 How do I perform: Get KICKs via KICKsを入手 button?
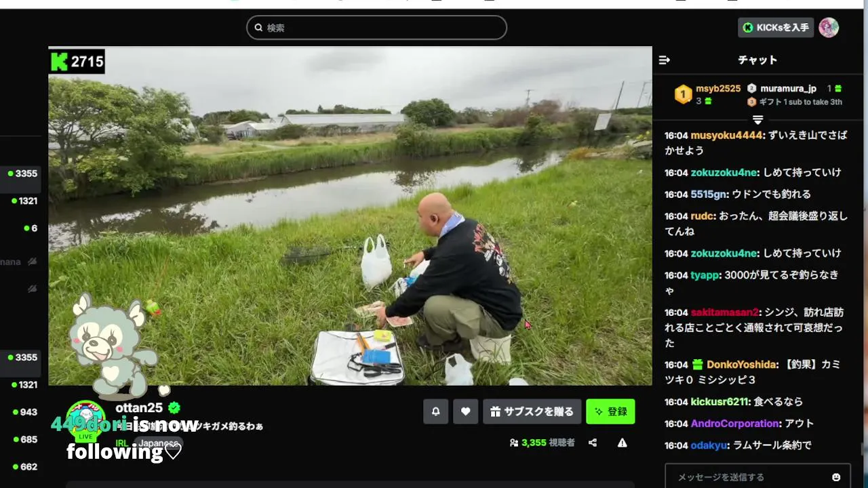click(x=776, y=28)
